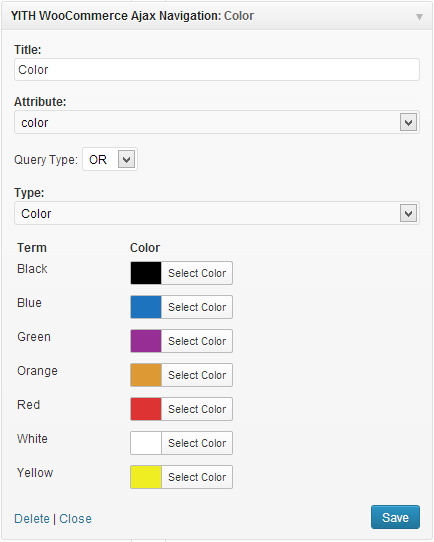
Task: Open the Query Type dropdown set to OR
Action: coord(110,159)
